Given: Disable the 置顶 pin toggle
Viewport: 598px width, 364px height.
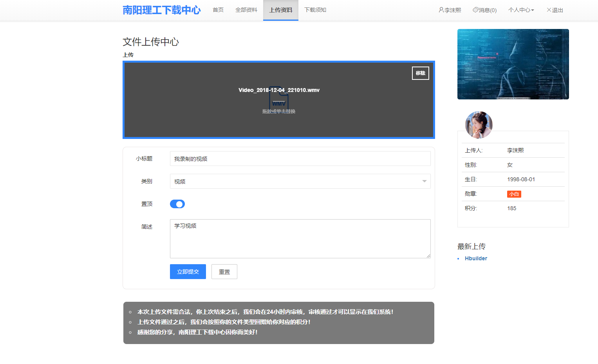Looking at the screenshot, I should (x=177, y=204).
